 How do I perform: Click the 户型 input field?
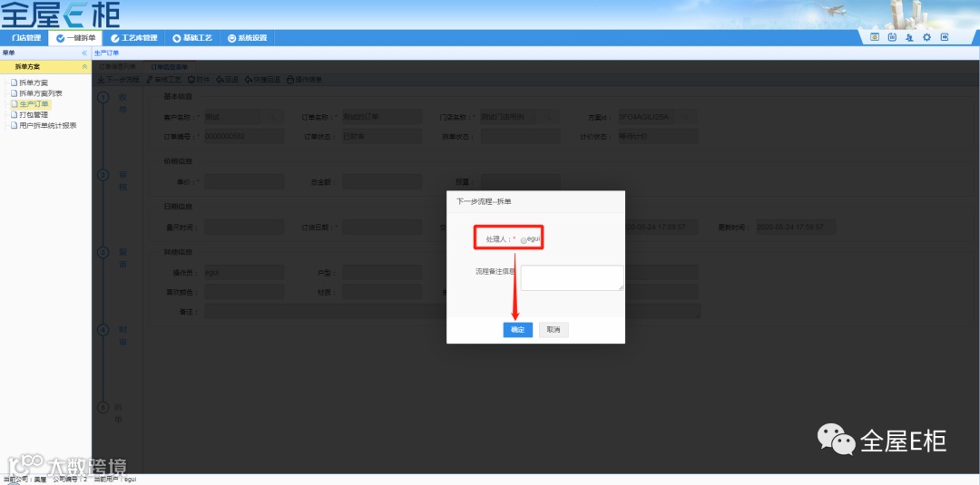click(x=382, y=273)
